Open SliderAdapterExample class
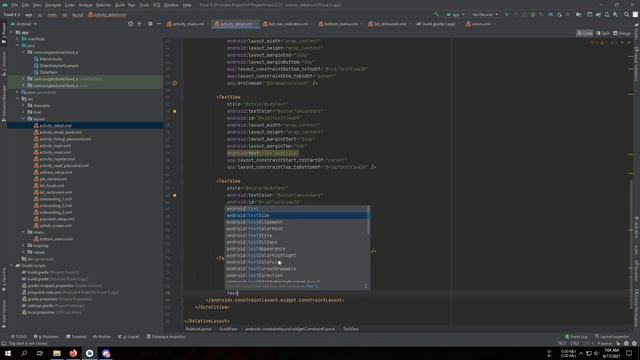Viewport: 640px width, 360px height. [x=59, y=66]
